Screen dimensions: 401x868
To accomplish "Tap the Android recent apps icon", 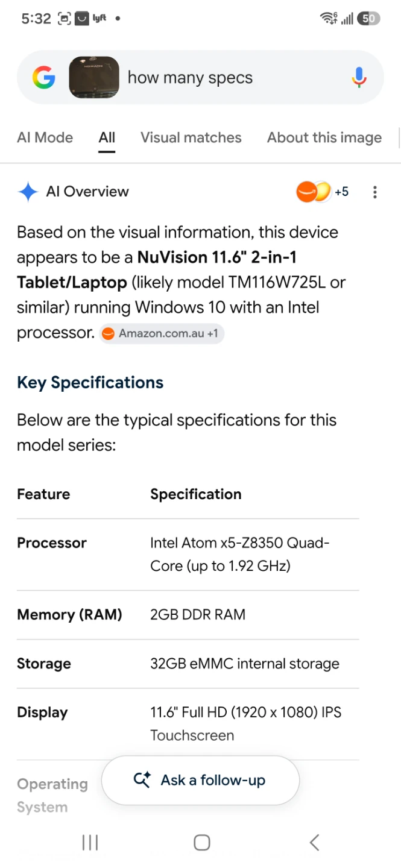I will pos(90,843).
